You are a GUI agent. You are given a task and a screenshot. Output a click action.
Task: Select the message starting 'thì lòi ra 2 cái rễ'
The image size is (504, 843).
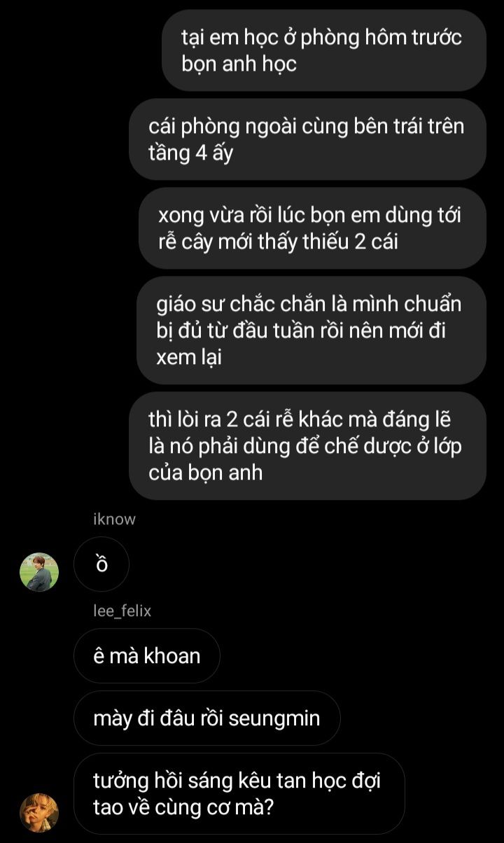point(307,446)
